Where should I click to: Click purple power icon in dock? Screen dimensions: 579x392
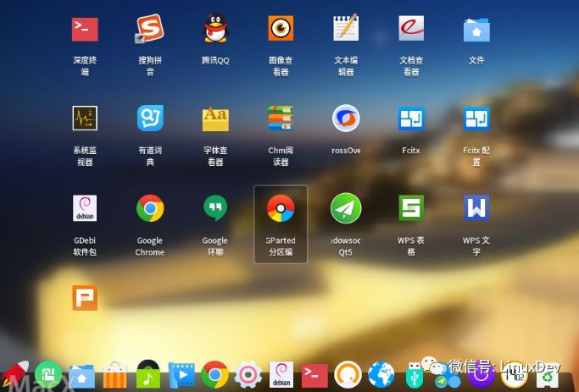tap(482, 375)
